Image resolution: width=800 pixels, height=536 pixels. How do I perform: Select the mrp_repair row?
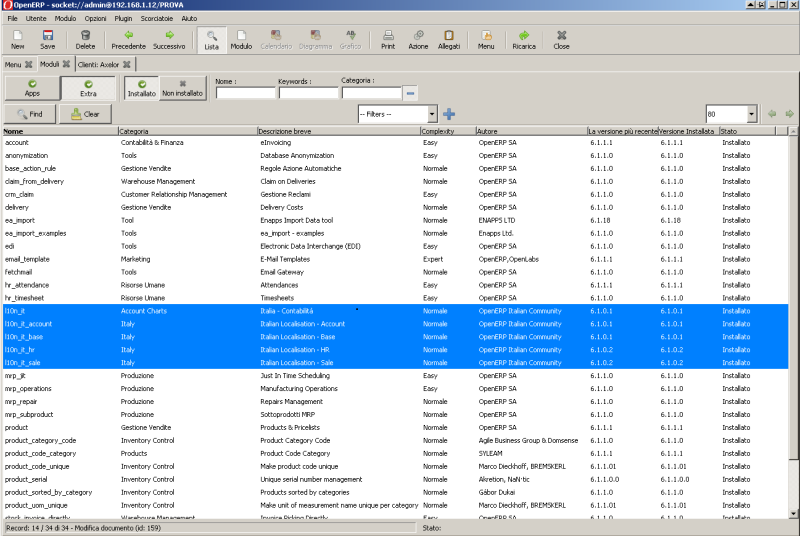(x=395, y=402)
